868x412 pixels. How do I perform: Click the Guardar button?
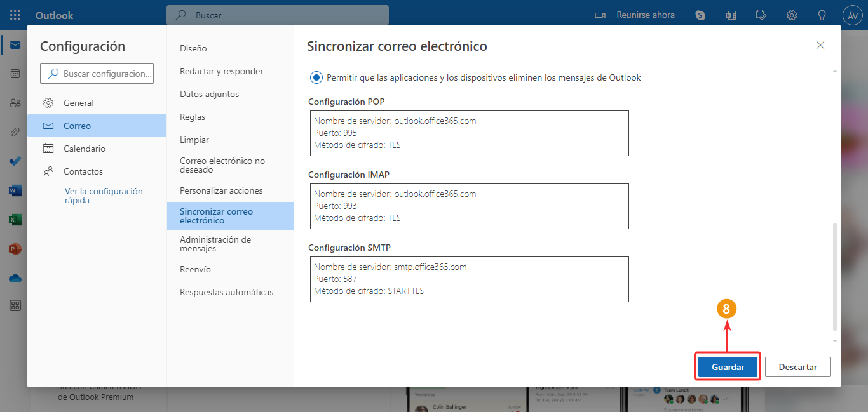point(728,367)
